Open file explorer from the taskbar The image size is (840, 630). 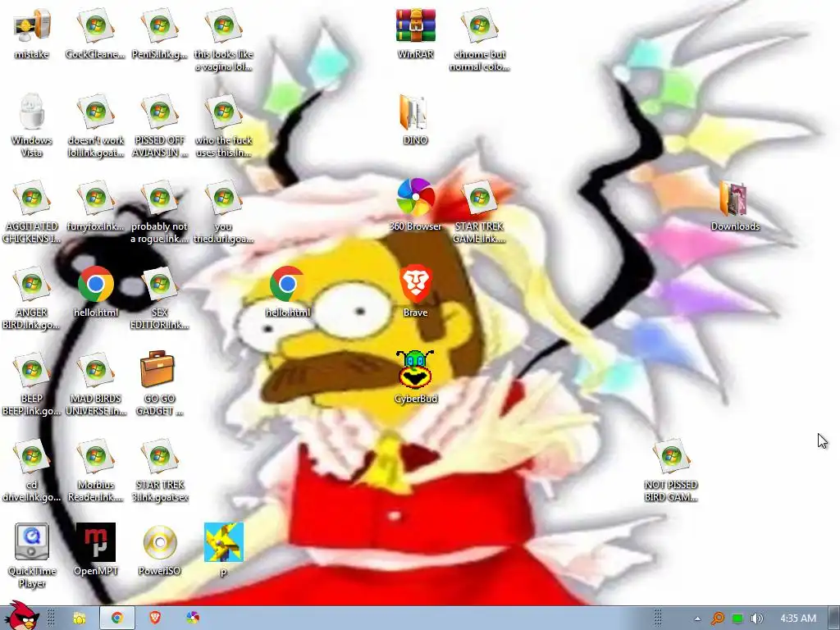pos(80,619)
